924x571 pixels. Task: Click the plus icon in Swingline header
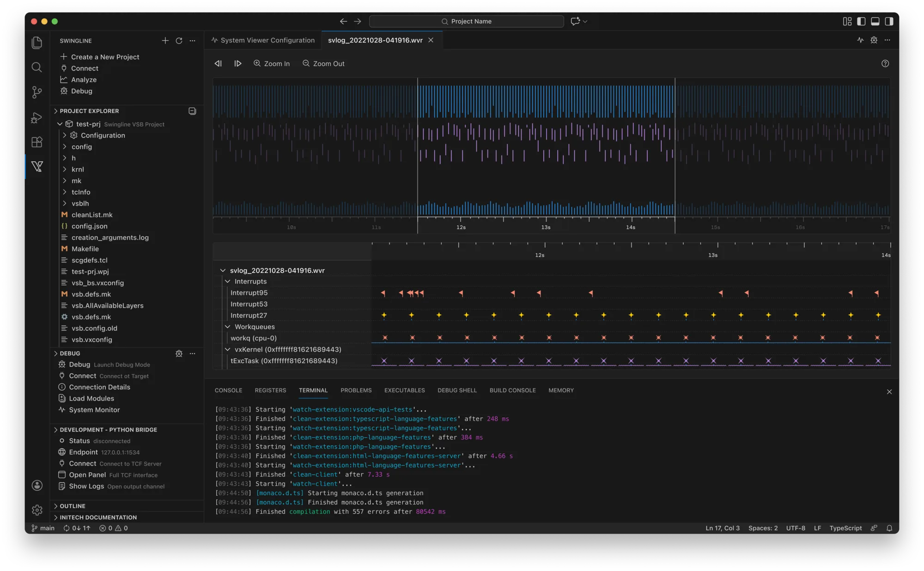click(x=165, y=41)
